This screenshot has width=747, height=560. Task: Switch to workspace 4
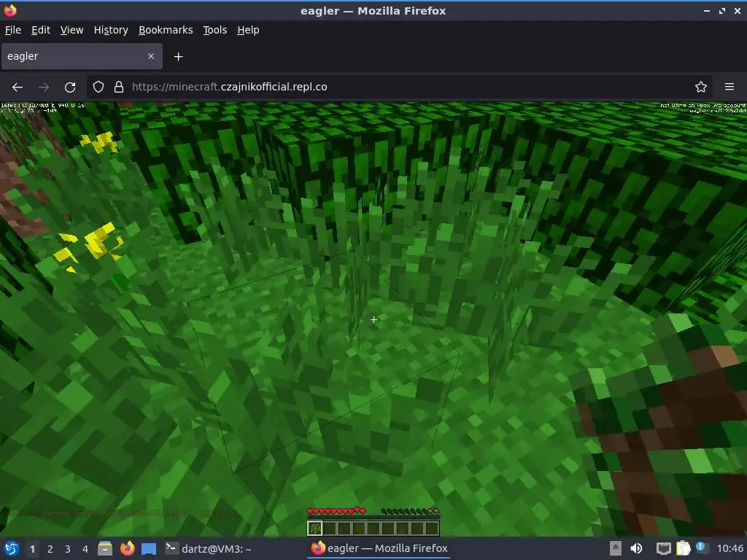click(x=85, y=549)
